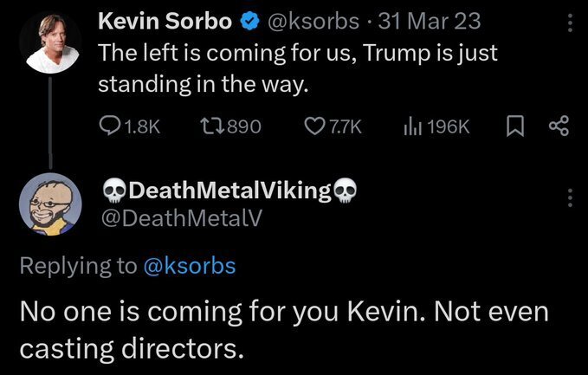Image resolution: width=588 pixels, height=375 pixels.
Task: Open more options on DeathMetalViking reply
Action: pos(569,197)
